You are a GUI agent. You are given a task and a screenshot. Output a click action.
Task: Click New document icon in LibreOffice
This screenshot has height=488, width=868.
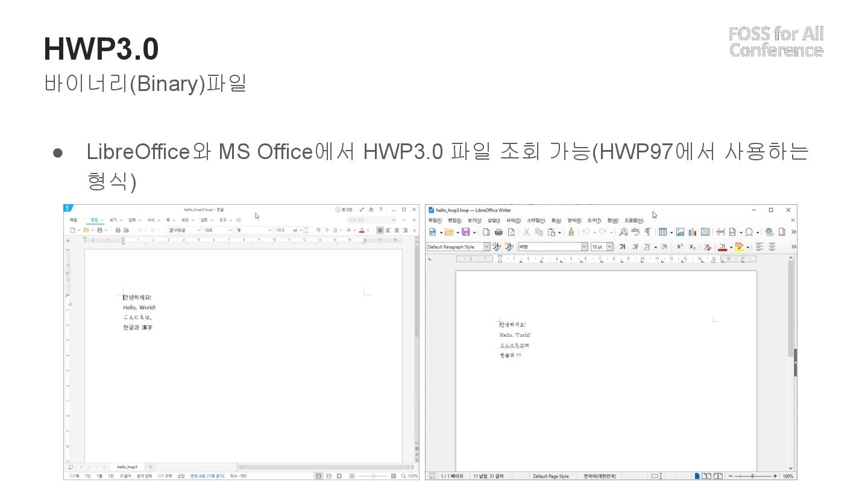point(432,232)
